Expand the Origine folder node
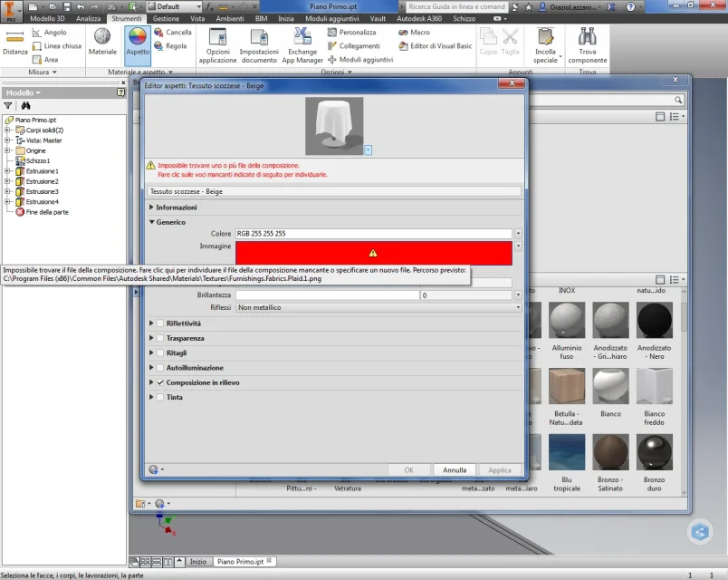This screenshot has height=580, width=728. point(7,150)
